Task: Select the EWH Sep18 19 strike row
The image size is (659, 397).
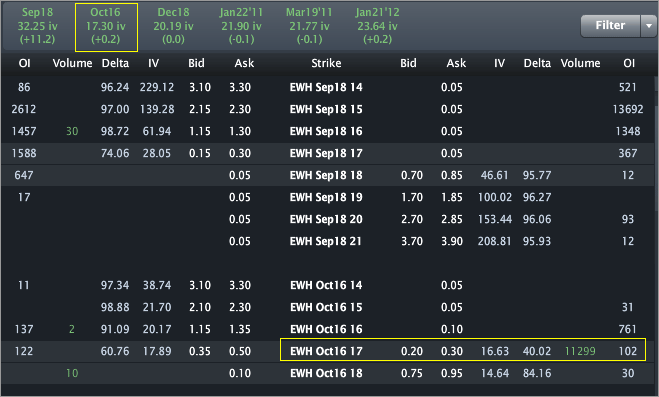Action: click(328, 197)
